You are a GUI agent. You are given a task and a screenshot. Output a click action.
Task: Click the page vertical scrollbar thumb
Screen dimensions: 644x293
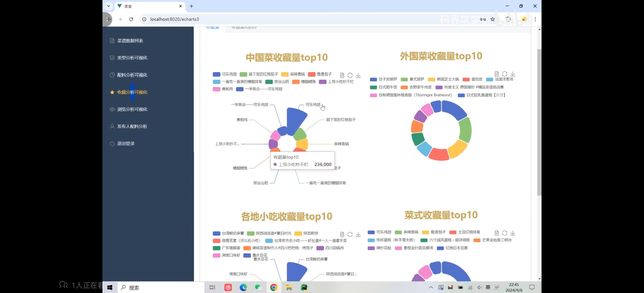click(539, 122)
